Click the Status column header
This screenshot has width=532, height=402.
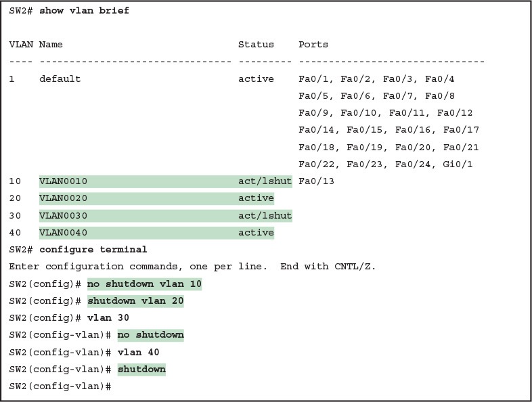(x=256, y=45)
